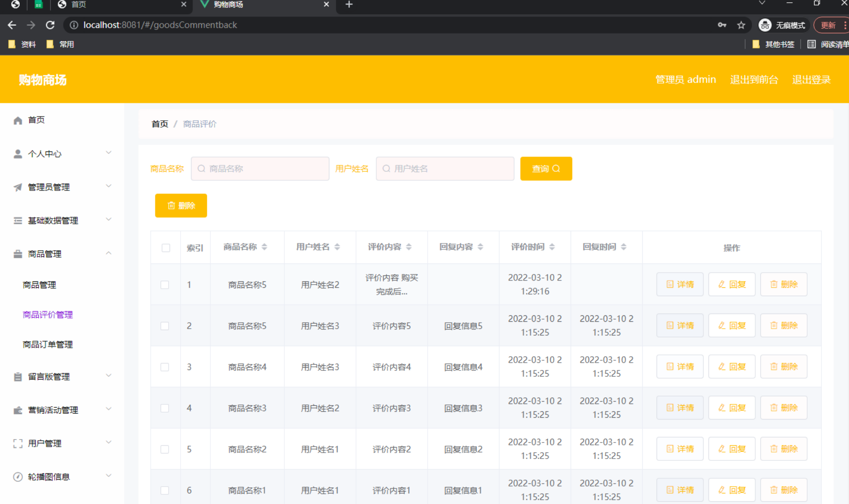Click the browser back arrow

12,25
